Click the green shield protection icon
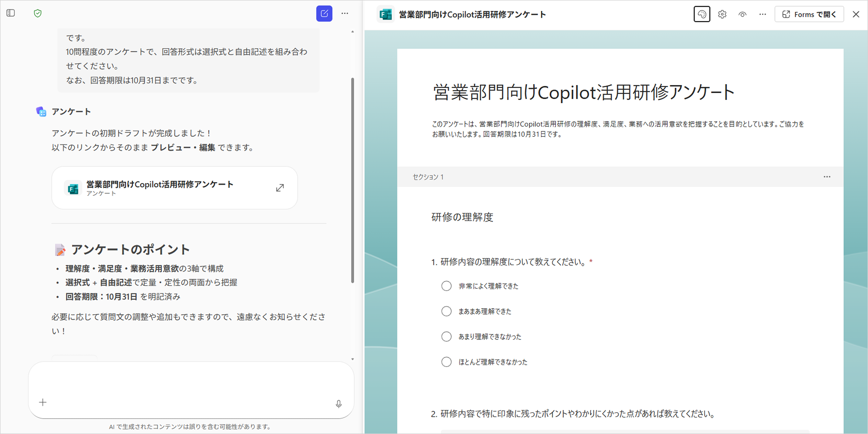Image resolution: width=868 pixels, height=434 pixels. (x=38, y=13)
